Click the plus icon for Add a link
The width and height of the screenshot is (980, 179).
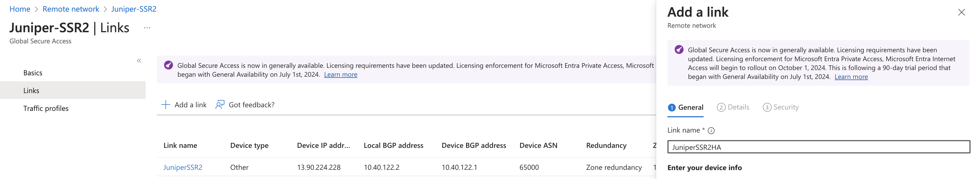[165, 105]
